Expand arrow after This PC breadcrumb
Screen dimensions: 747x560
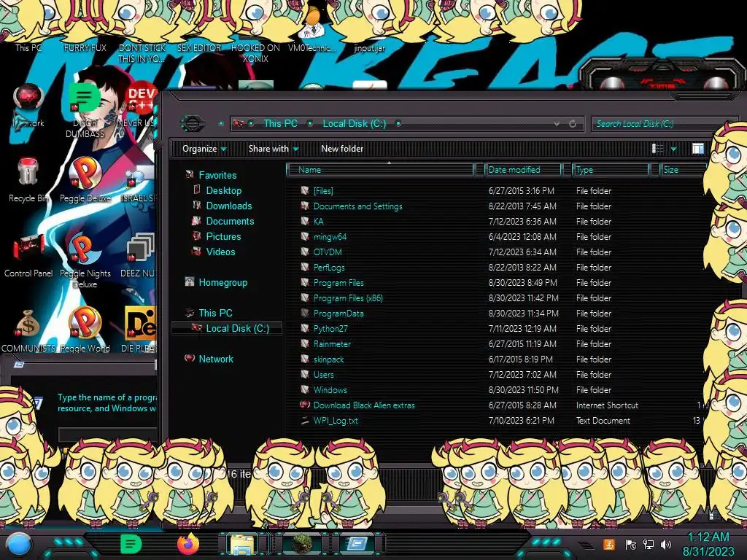click(310, 124)
